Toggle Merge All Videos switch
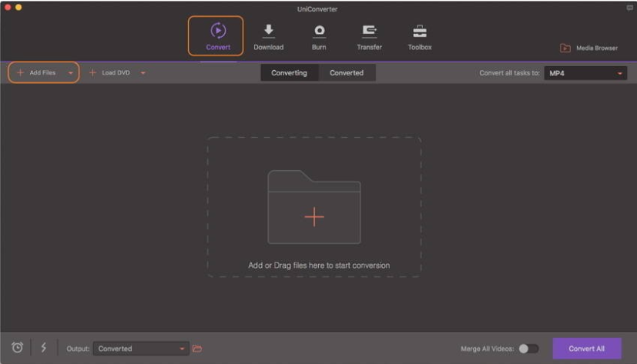The height and width of the screenshot is (364, 637). click(529, 349)
